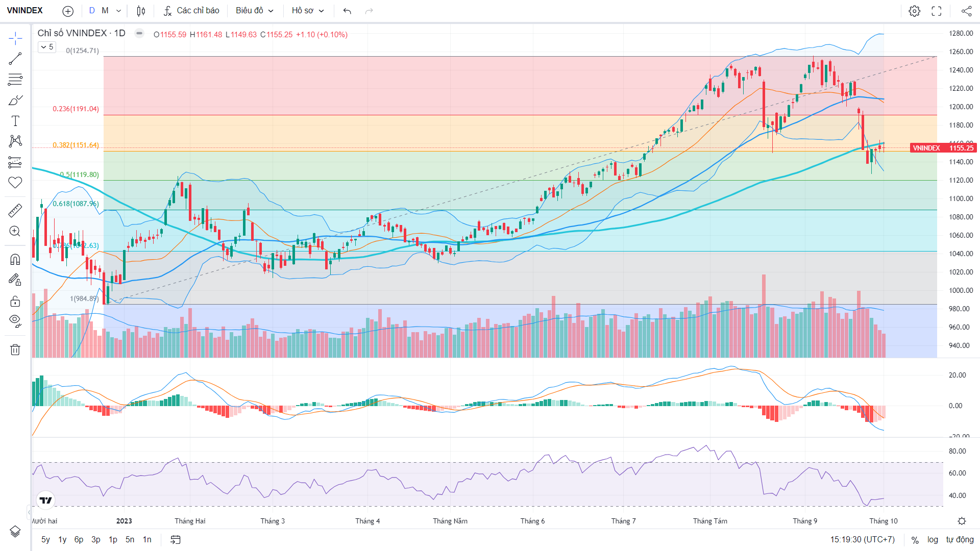Viewport: 980px width, 551px height.
Task: Select the crosshair cursor tool
Action: pyautogui.click(x=15, y=38)
